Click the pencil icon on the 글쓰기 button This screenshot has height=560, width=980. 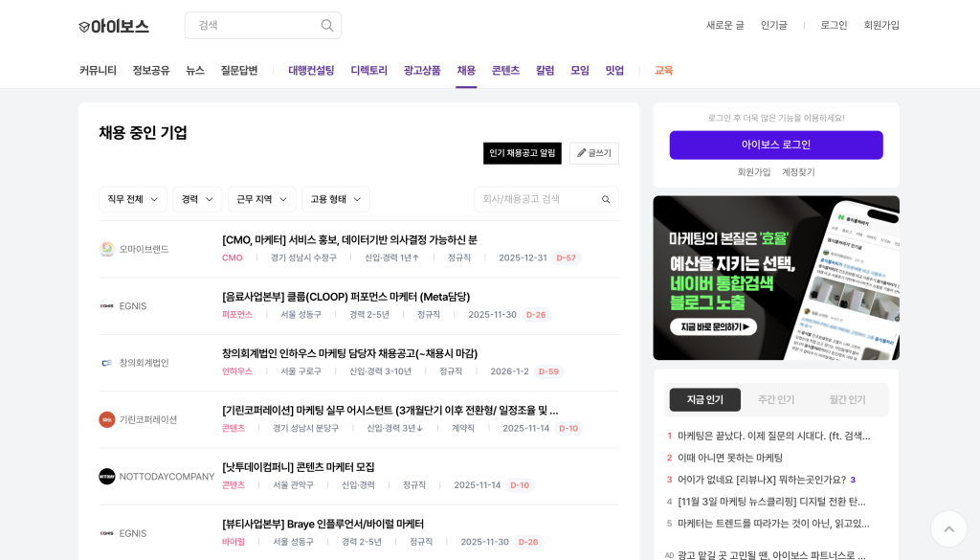[x=582, y=153]
